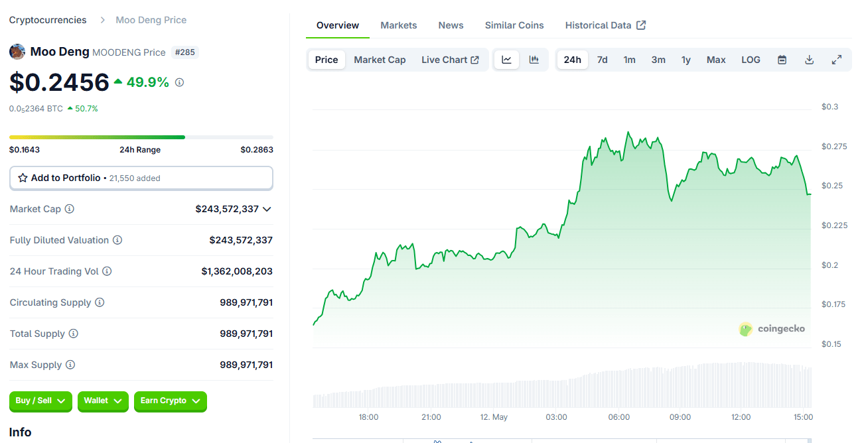This screenshot has height=443, width=868.
Task: Switch chart to Market Cap view
Action: (380, 60)
